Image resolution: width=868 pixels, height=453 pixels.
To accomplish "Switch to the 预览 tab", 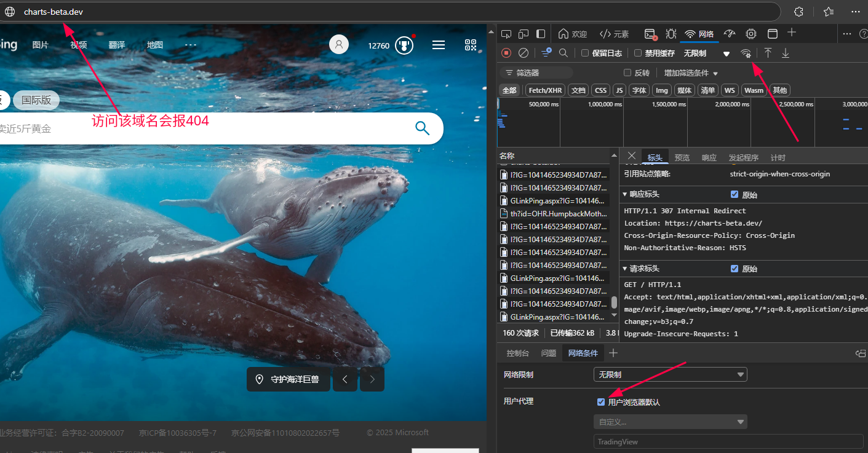I will (682, 158).
